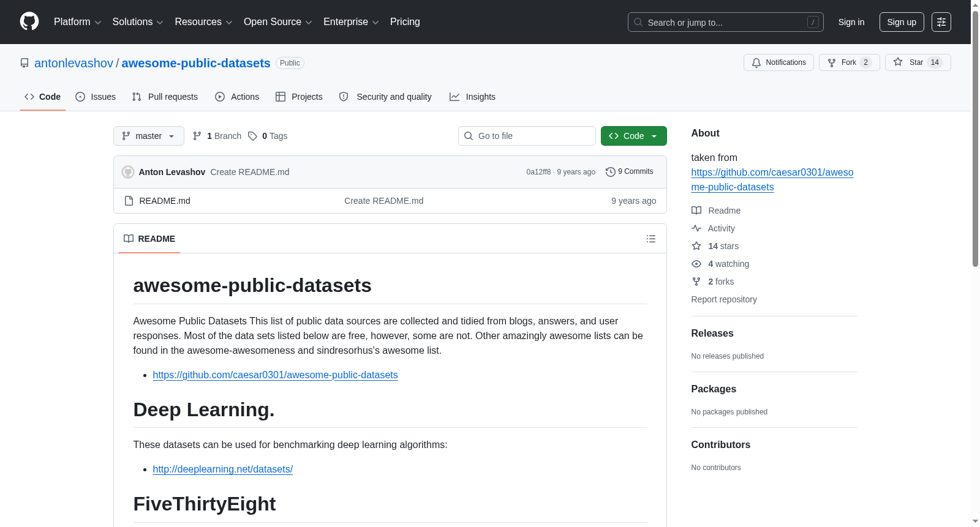Image resolution: width=980 pixels, height=527 pixels.
Task: Open the Contributors heading link
Action: 721,445
